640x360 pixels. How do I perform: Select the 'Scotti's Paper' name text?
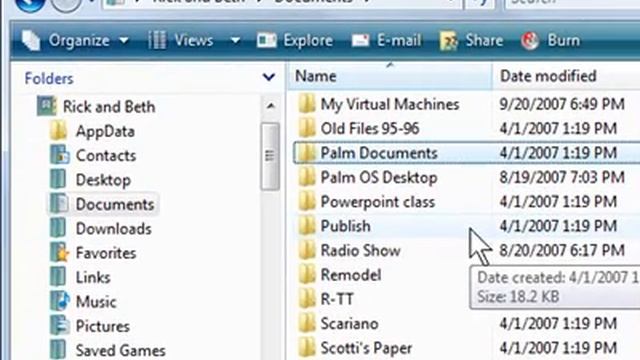point(366,348)
